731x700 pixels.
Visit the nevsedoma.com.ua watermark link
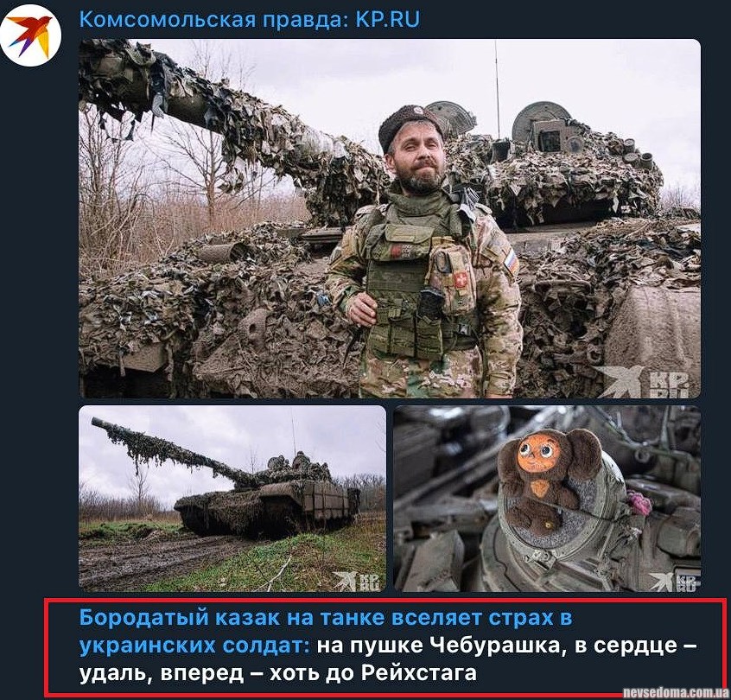click(x=676, y=693)
